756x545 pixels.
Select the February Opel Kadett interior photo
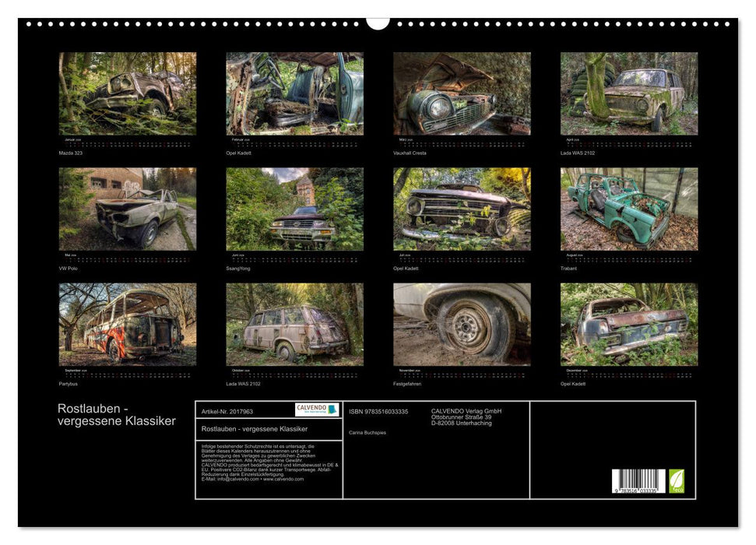pyautogui.click(x=294, y=93)
